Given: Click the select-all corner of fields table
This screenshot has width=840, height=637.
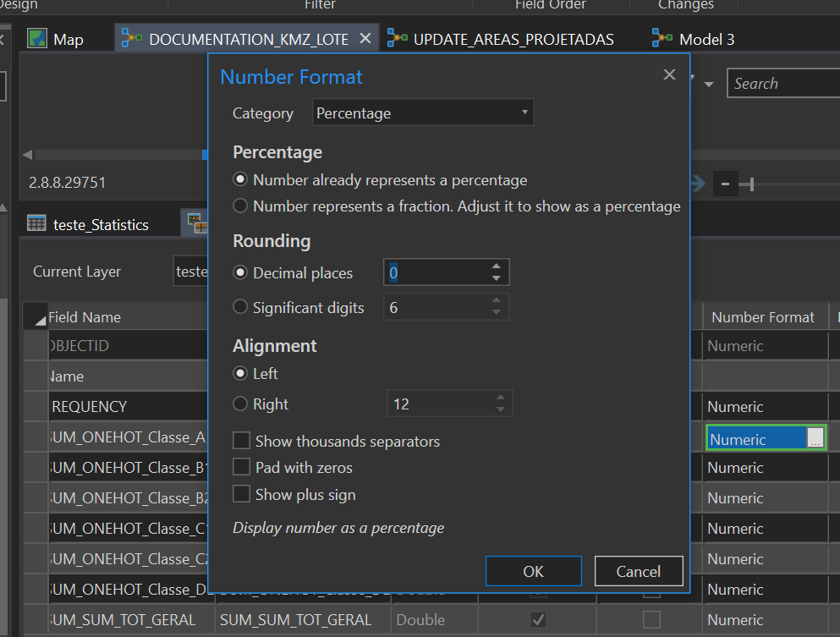Looking at the screenshot, I should click(36, 317).
